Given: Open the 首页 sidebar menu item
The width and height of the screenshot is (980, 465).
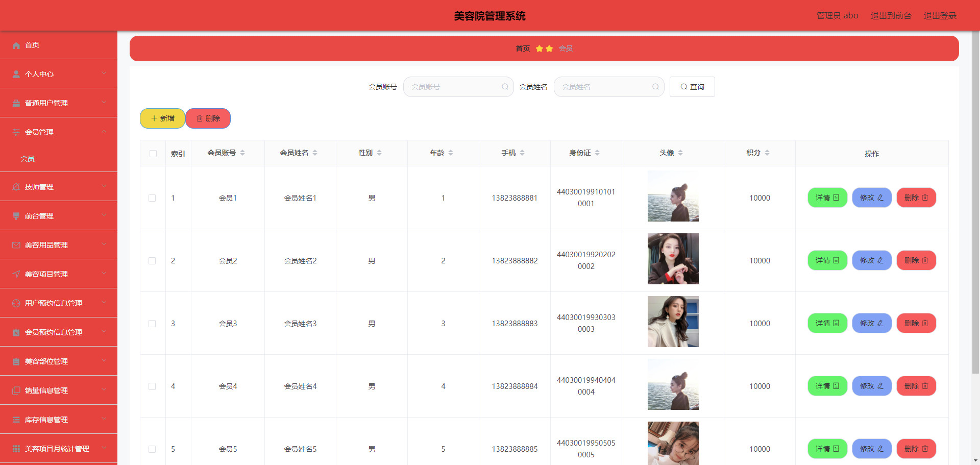Looking at the screenshot, I should pyautogui.click(x=59, y=45).
